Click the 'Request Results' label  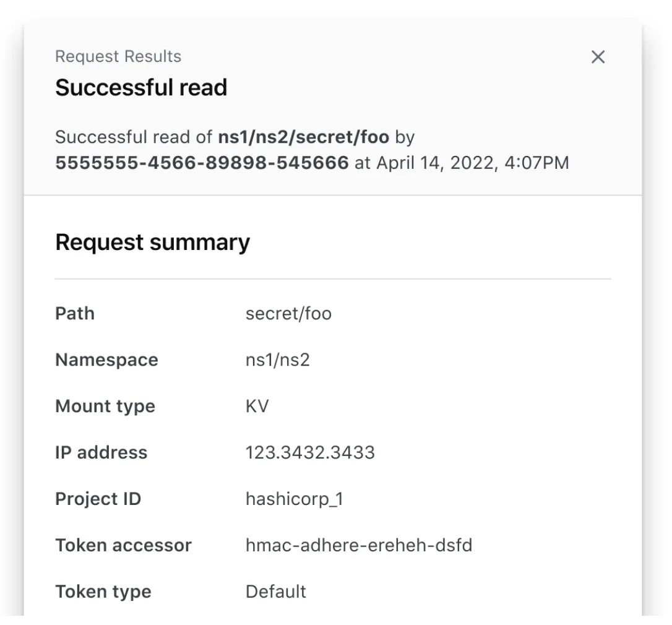coord(118,56)
